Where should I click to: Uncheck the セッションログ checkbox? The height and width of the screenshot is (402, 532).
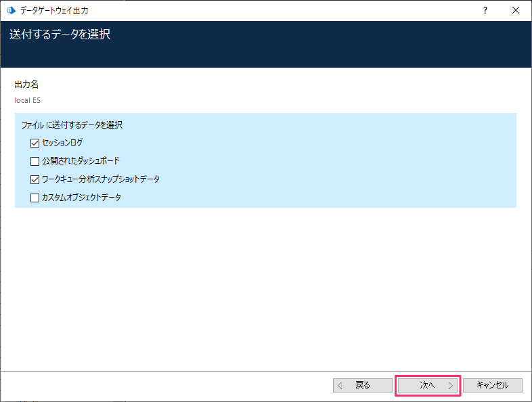[35, 143]
